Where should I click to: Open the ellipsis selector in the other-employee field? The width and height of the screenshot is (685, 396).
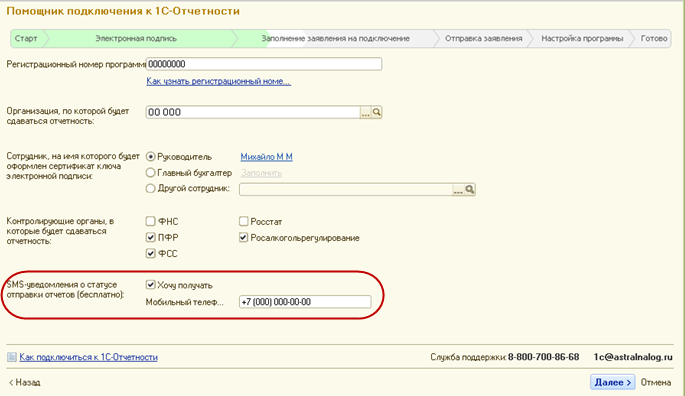458,189
